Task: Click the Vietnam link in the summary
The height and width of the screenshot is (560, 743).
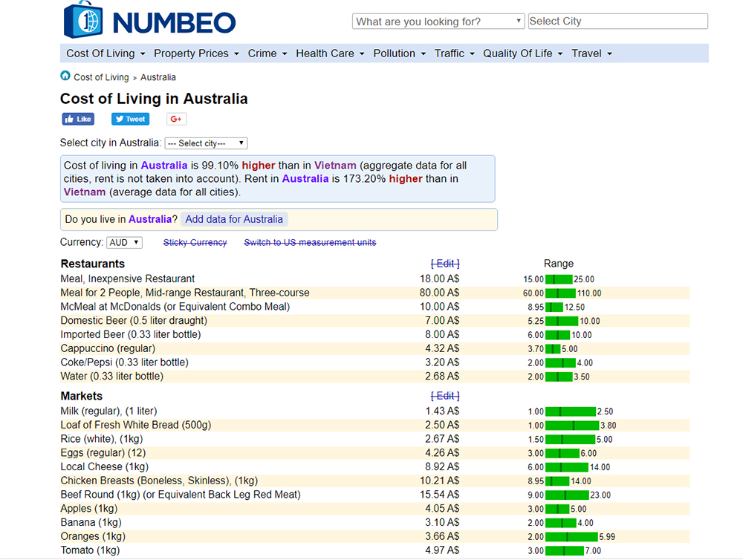Action: click(335, 165)
